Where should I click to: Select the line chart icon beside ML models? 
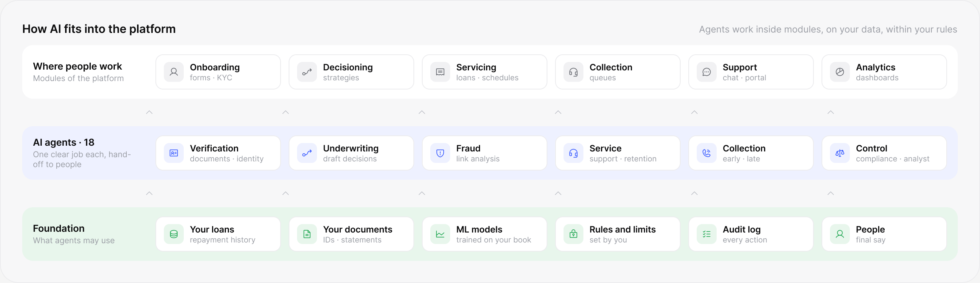[440, 234]
